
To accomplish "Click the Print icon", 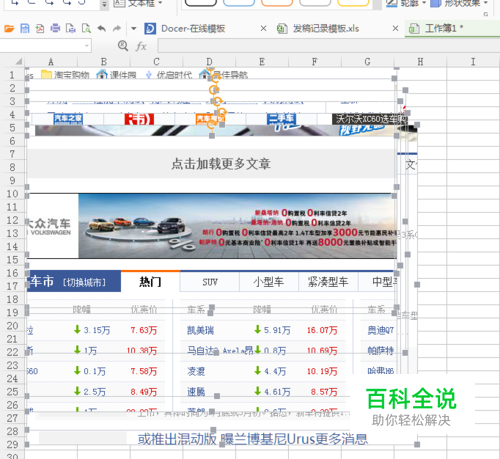I will (x=55, y=29).
